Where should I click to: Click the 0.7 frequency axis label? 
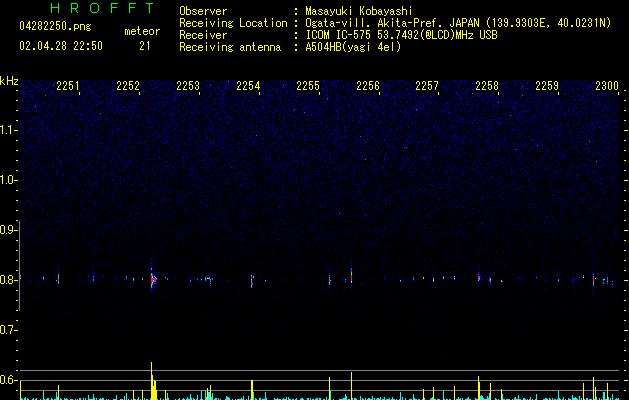pos(8,330)
